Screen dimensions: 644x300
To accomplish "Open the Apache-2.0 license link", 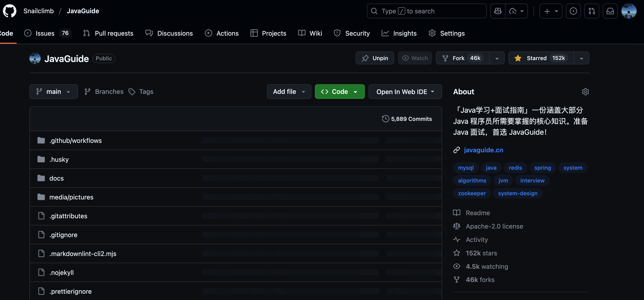I will point(494,226).
